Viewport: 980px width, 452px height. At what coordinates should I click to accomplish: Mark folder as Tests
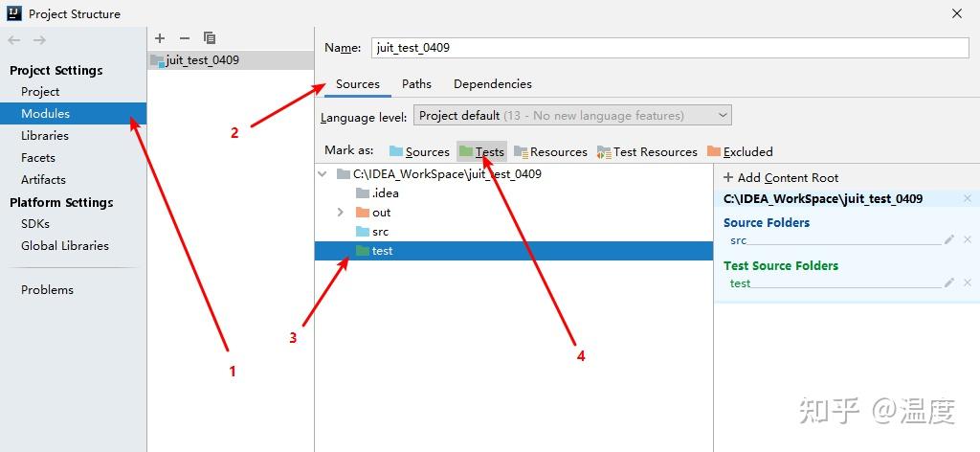[481, 151]
